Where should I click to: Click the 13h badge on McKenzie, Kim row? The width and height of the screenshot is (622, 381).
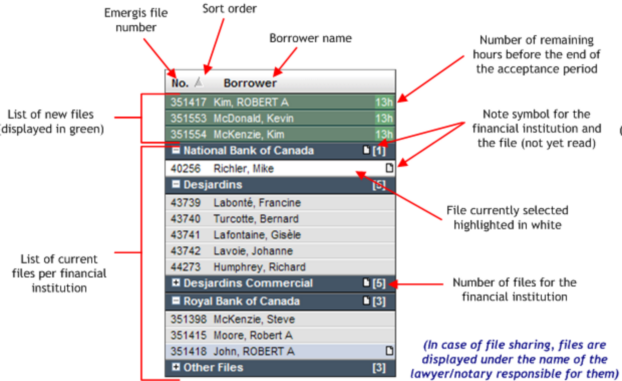pos(384,134)
